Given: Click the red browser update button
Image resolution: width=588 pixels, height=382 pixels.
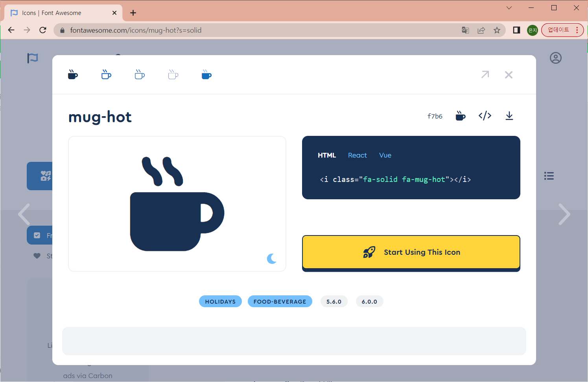Looking at the screenshot, I should coord(562,30).
